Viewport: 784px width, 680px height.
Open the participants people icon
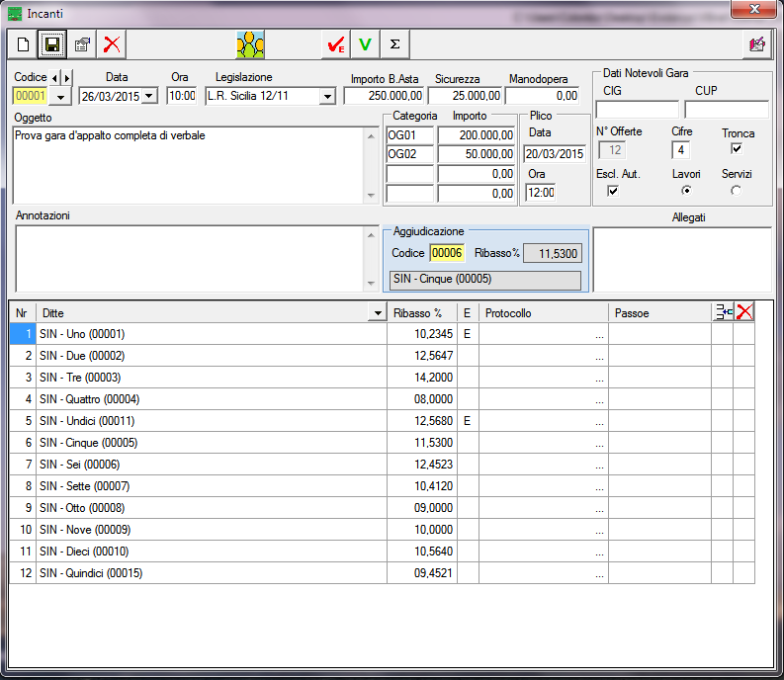(x=250, y=44)
